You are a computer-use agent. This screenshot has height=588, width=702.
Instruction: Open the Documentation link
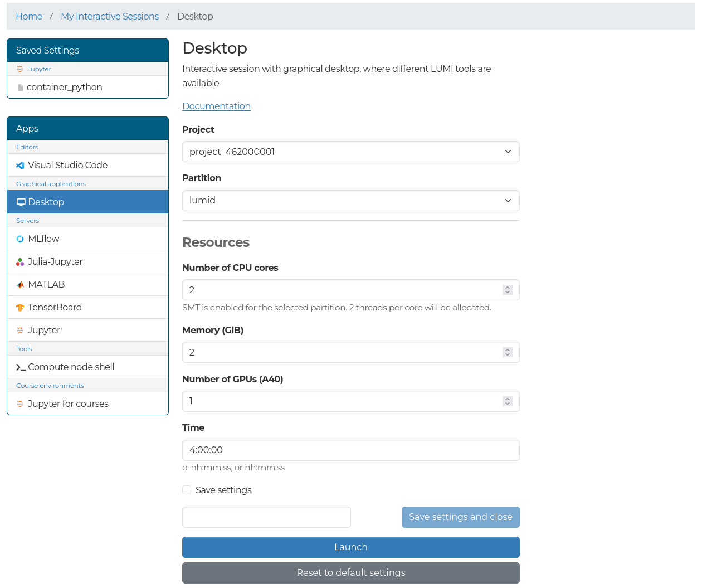pos(216,106)
